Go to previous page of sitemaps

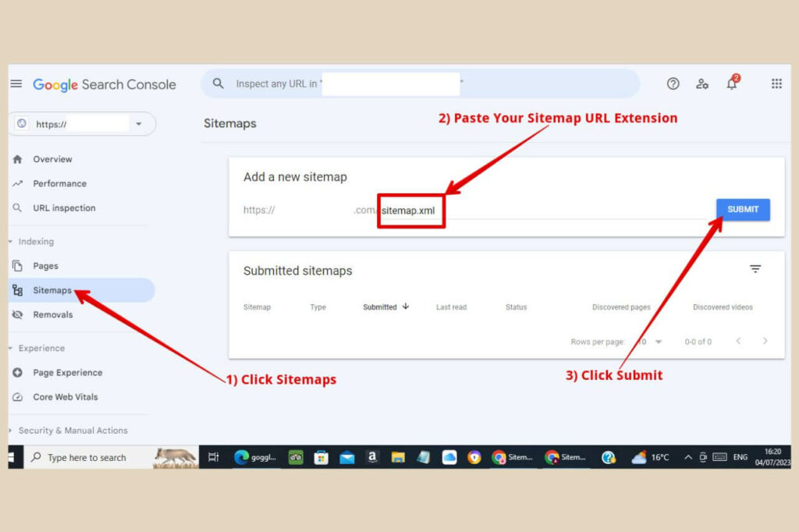point(738,341)
